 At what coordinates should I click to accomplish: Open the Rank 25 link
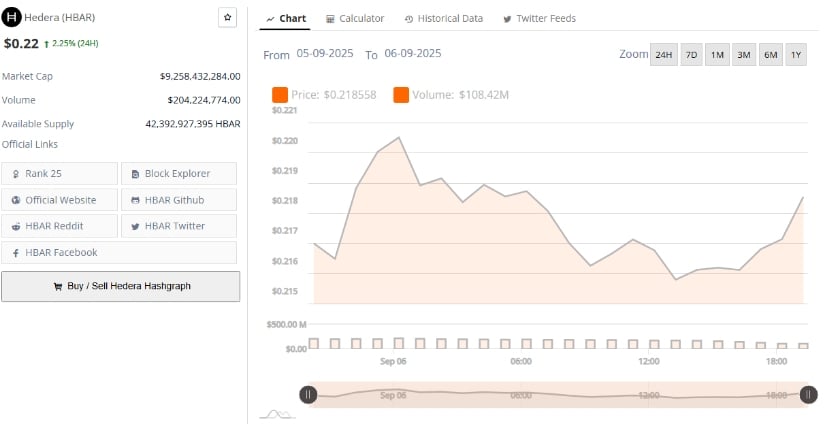point(59,174)
